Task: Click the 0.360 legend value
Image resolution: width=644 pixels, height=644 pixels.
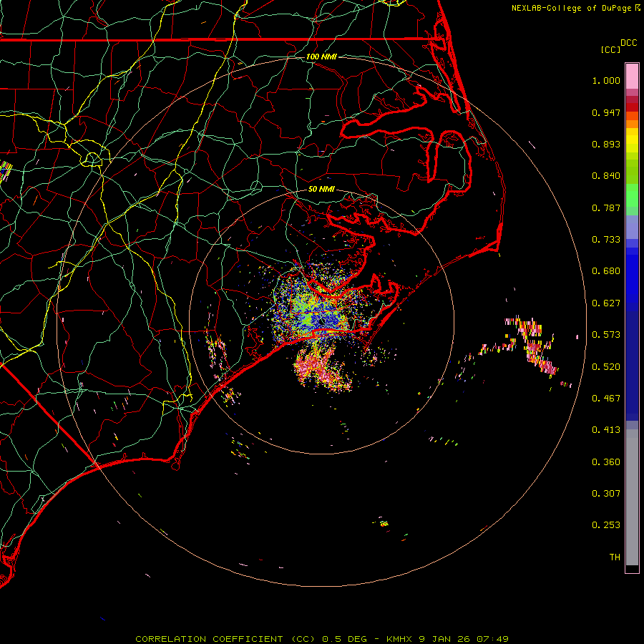Action: 606,462
